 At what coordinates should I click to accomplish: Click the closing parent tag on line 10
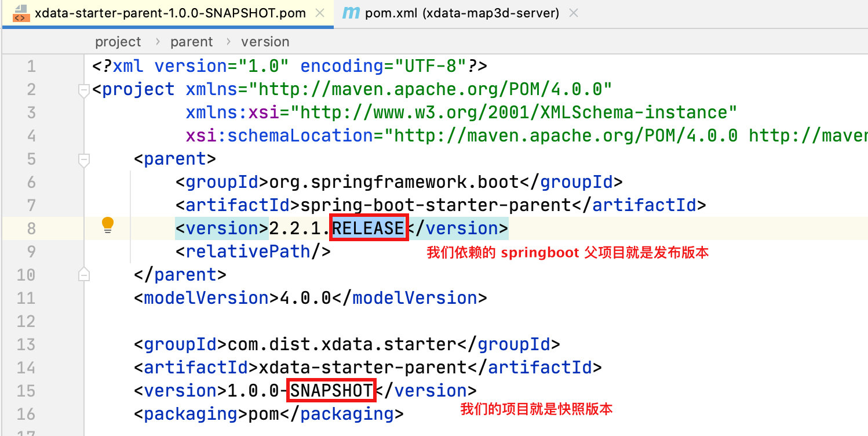click(x=180, y=275)
